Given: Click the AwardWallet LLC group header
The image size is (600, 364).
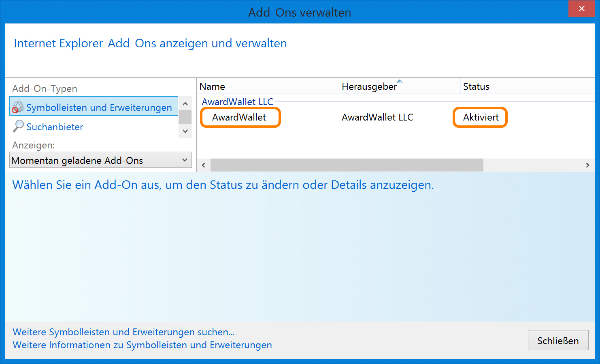Looking at the screenshot, I should click(238, 102).
